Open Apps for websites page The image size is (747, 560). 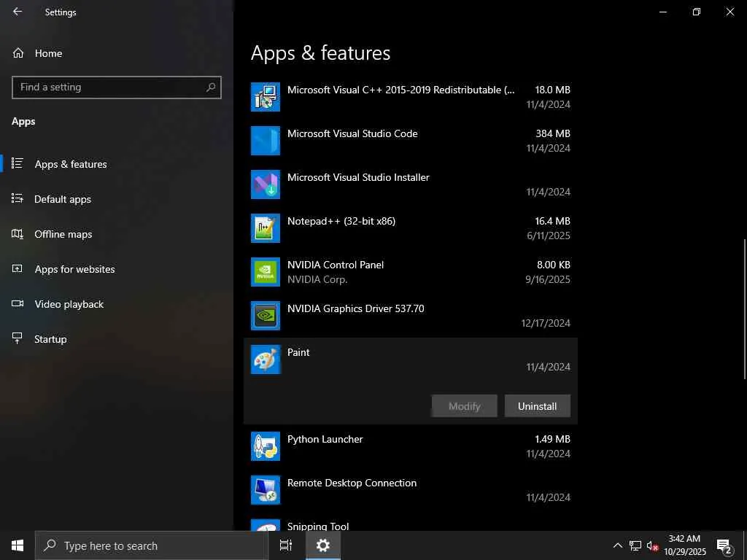(117, 269)
